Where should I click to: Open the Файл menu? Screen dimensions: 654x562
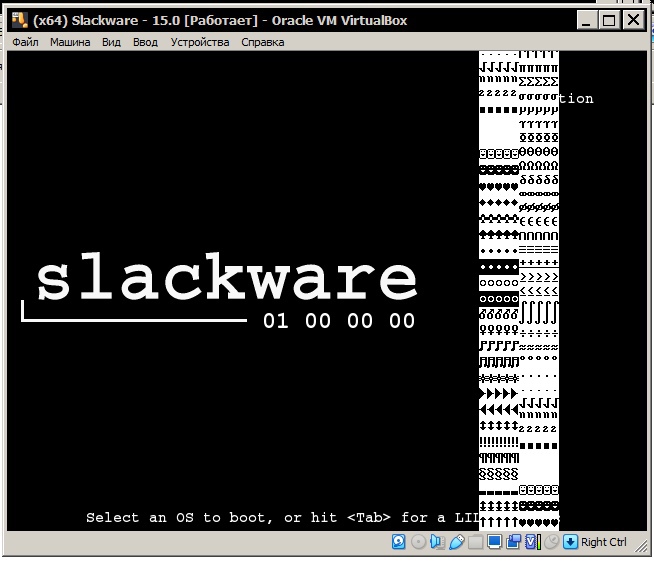pyautogui.click(x=25, y=42)
